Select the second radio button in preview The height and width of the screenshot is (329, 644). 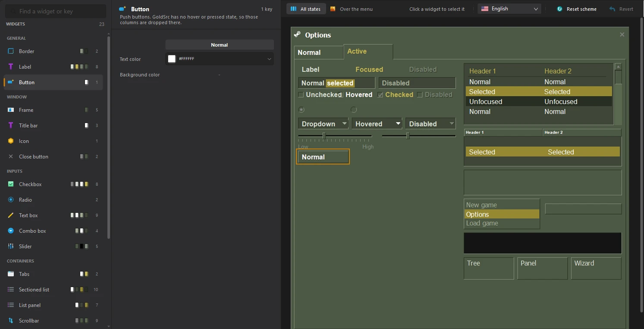354,110
